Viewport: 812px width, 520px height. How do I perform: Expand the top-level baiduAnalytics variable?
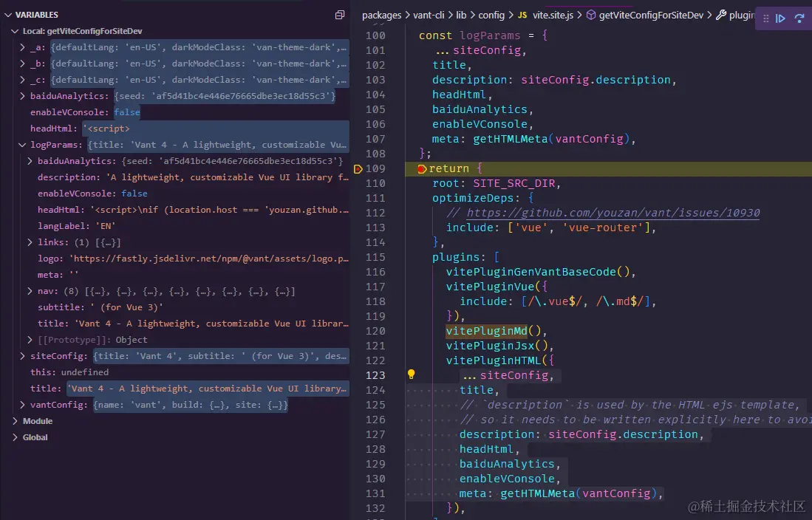(22, 96)
